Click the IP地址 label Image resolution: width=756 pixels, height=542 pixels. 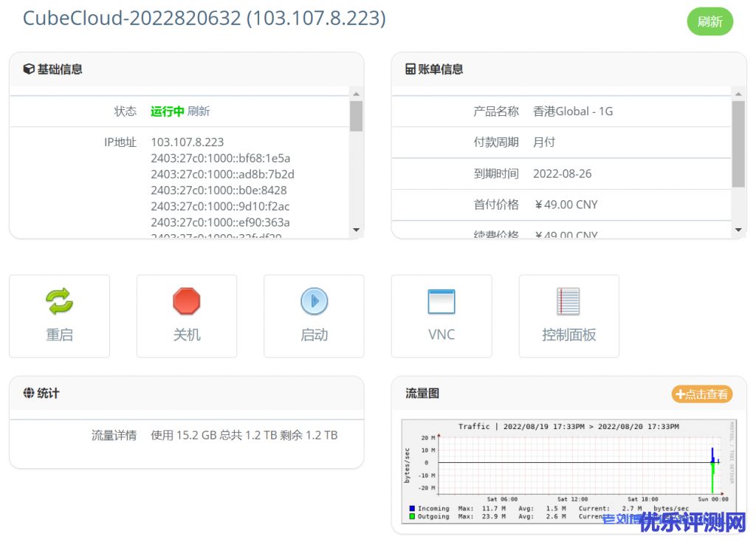point(120,143)
